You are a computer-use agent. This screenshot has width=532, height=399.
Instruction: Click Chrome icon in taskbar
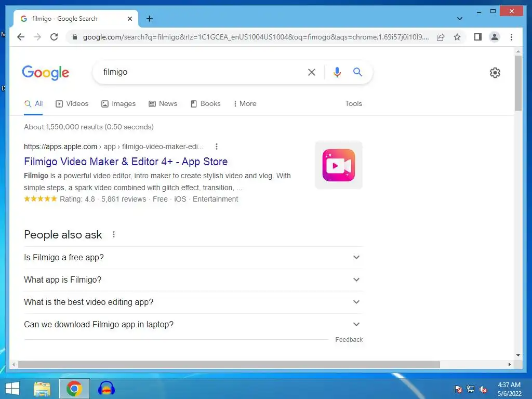74,389
